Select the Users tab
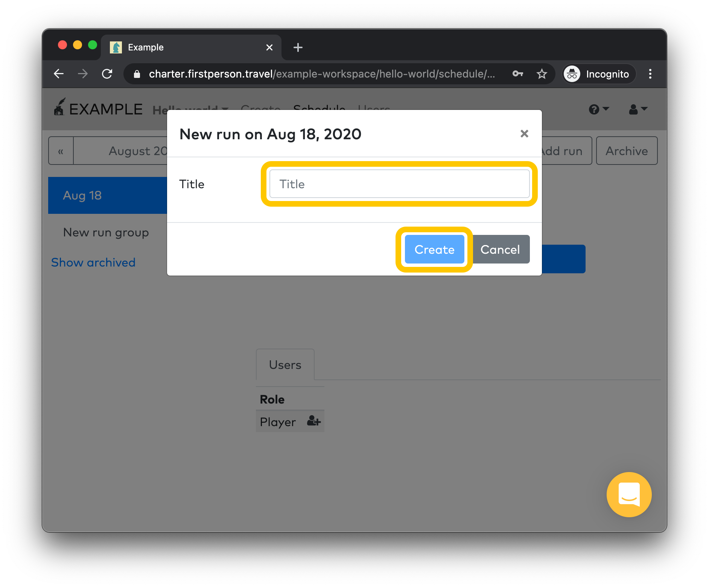The height and width of the screenshot is (588, 709). click(x=285, y=364)
